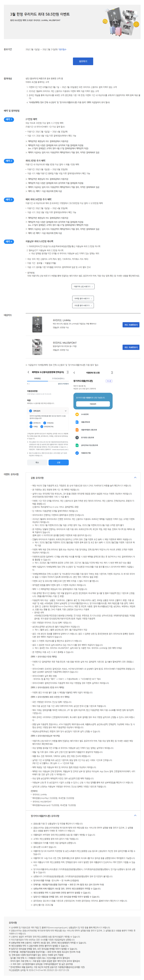The image size is (144, 980).
Task: Open 카드 자세히보기 for 우리카드 UniMile
Action: tap(131, 325)
